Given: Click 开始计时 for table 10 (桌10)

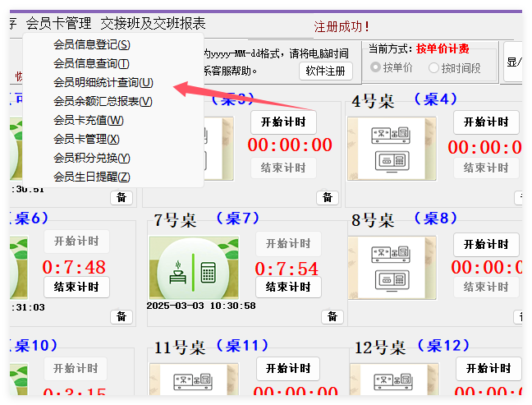Looking at the screenshot, I should [x=76, y=368].
